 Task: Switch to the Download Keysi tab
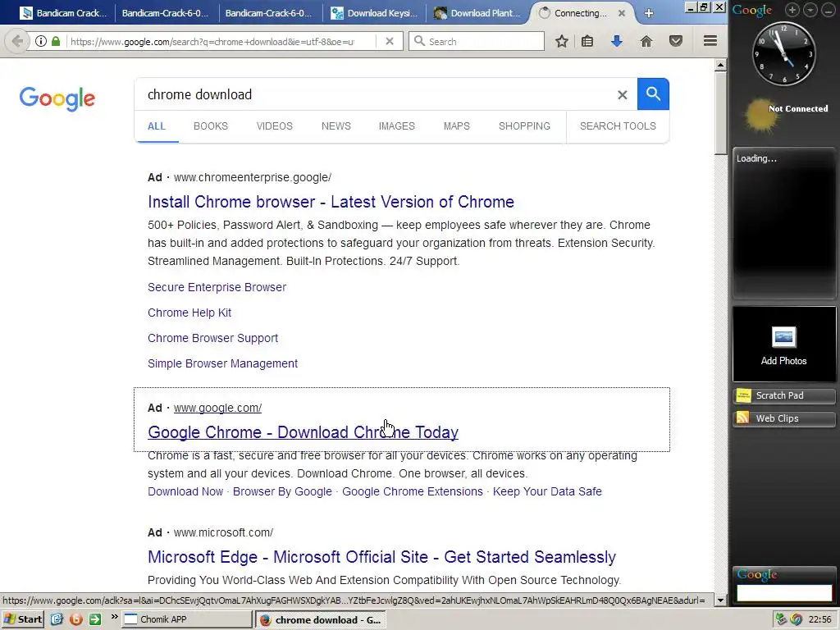click(x=373, y=13)
